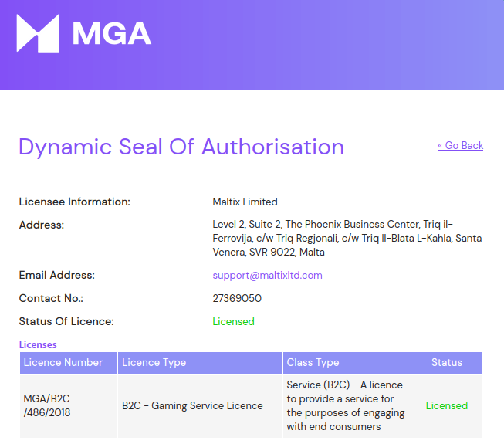Click the Licensed status in the table row
This screenshot has width=504, height=444.
(x=447, y=405)
